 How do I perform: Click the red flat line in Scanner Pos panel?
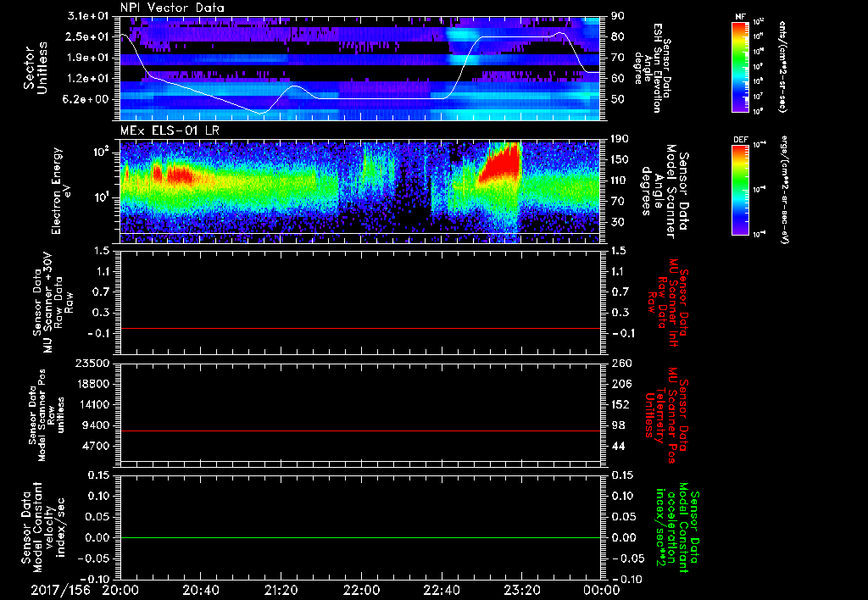(359, 431)
